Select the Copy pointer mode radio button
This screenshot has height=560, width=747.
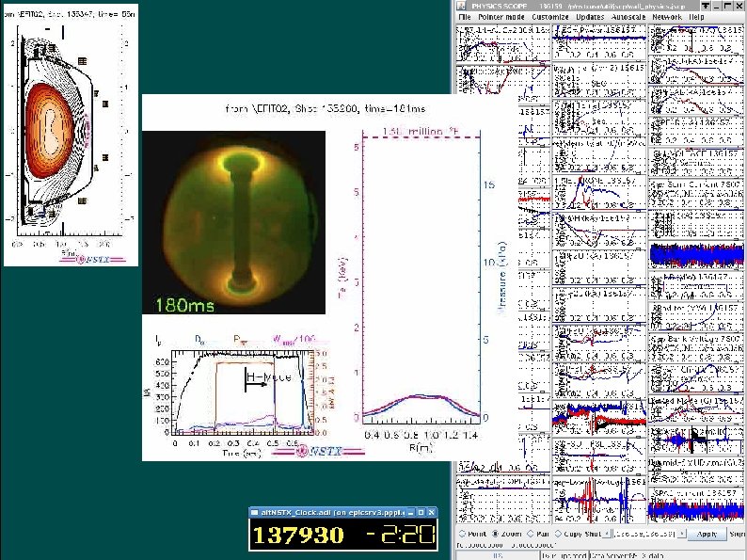(559, 534)
